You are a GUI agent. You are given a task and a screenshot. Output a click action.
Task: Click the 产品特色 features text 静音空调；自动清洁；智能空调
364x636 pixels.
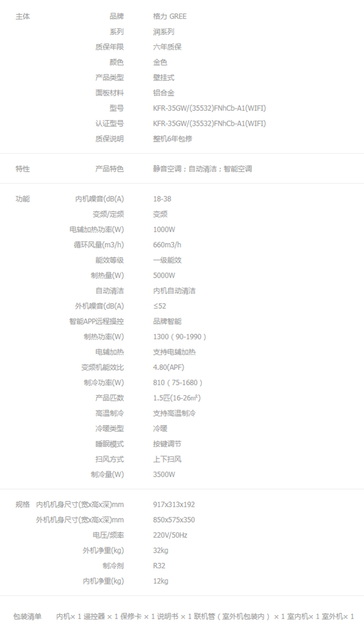point(202,169)
